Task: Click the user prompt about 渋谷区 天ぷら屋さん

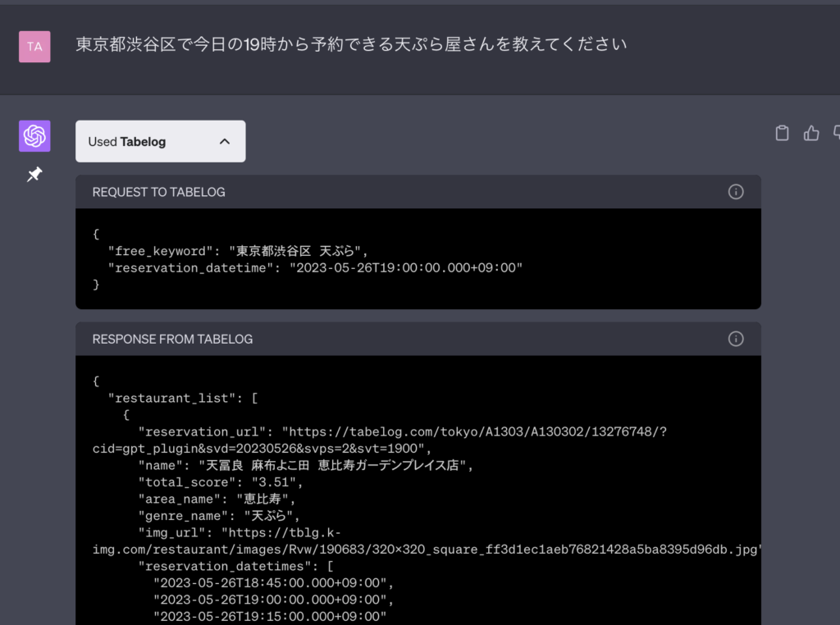Action: tap(351, 44)
